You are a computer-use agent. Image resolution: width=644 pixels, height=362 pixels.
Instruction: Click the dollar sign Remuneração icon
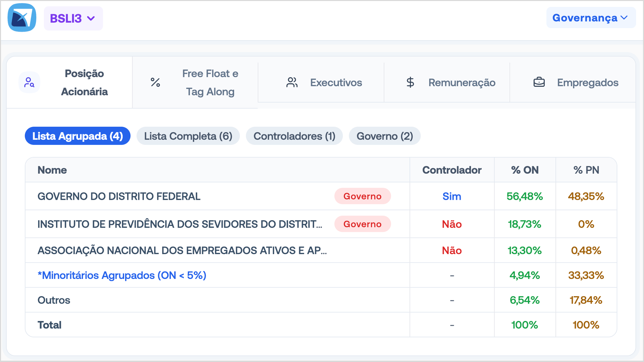[x=410, y=82]
